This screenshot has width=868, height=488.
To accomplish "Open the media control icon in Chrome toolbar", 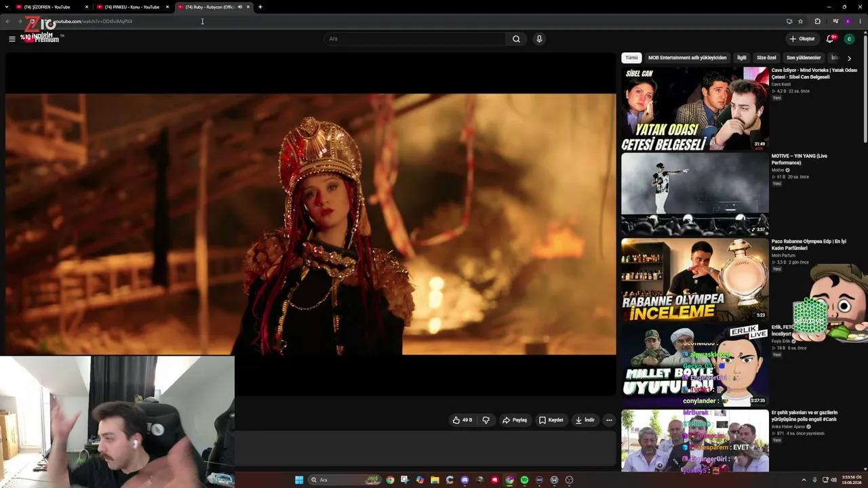I will point(835,21).
